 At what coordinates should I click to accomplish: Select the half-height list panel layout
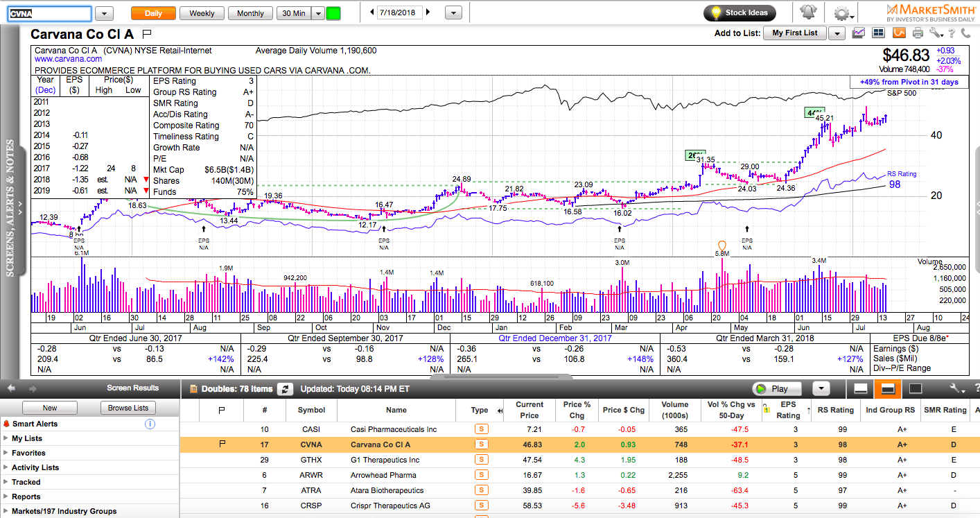point(888,389)
